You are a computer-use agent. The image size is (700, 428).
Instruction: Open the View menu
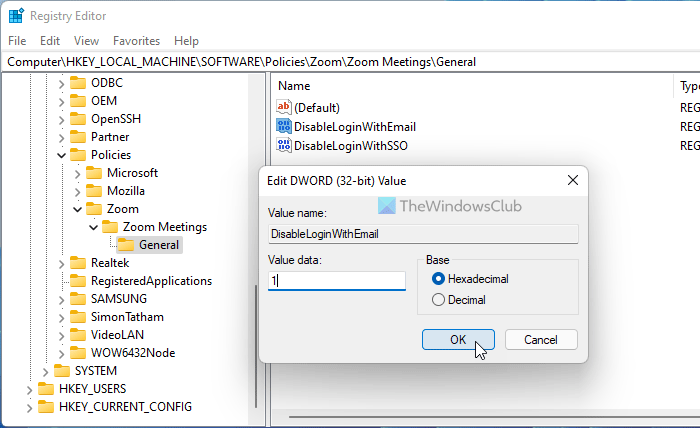86,41
